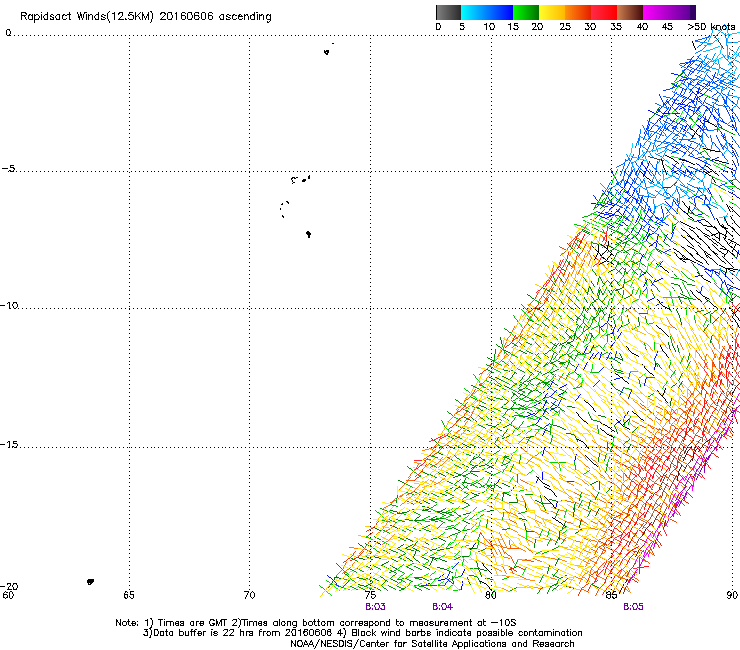Click the orange 25-30 knots color swatch
The width and height of the screenshot is (740, 650).
coord(578,12)
